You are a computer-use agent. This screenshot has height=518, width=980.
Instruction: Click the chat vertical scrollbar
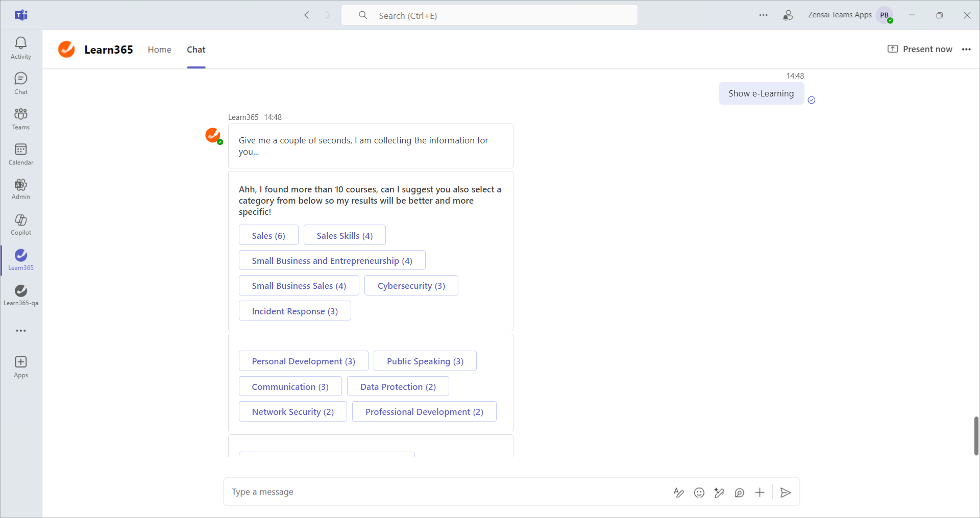tap(976, 435)
